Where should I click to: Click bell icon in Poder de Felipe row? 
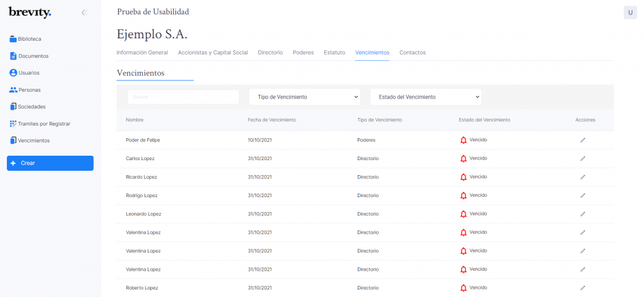click(x=464, y=140)
